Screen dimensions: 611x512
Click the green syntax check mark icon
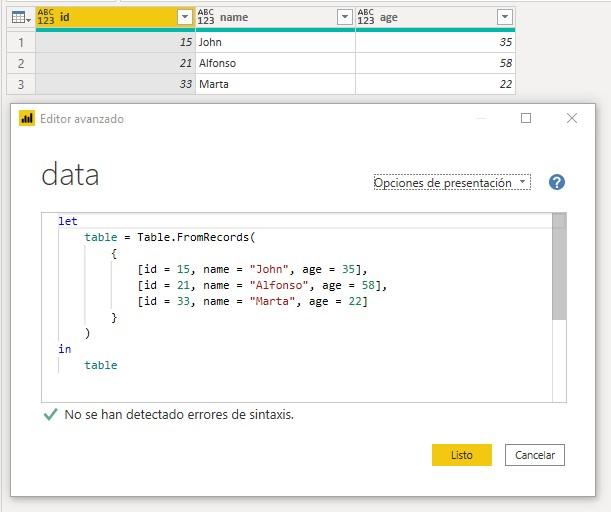click(50, 414)
